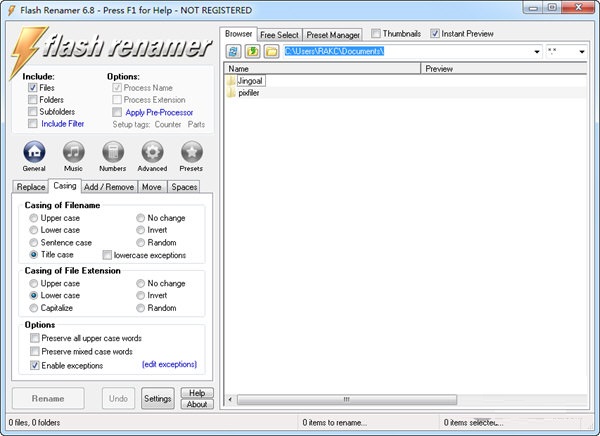Switch to the Move tab
This screenshot has height=436, width=600.
(152, 187)
